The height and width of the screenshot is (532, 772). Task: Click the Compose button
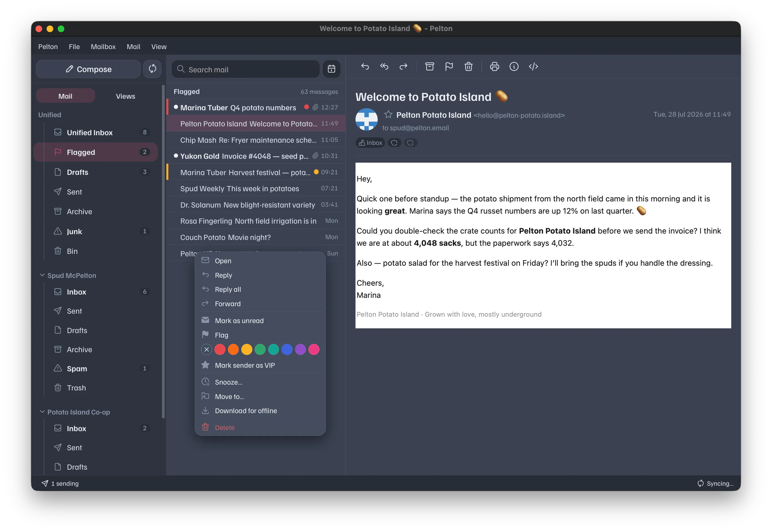[88, 69]
